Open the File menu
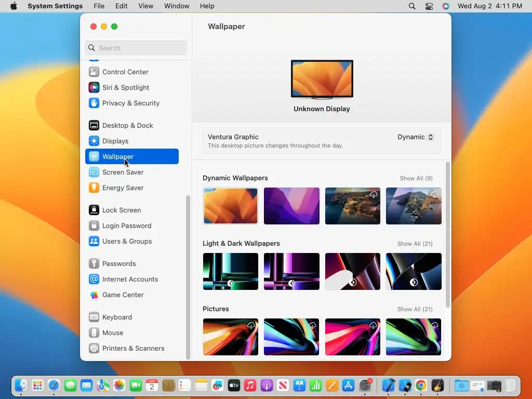 [99, 6]
